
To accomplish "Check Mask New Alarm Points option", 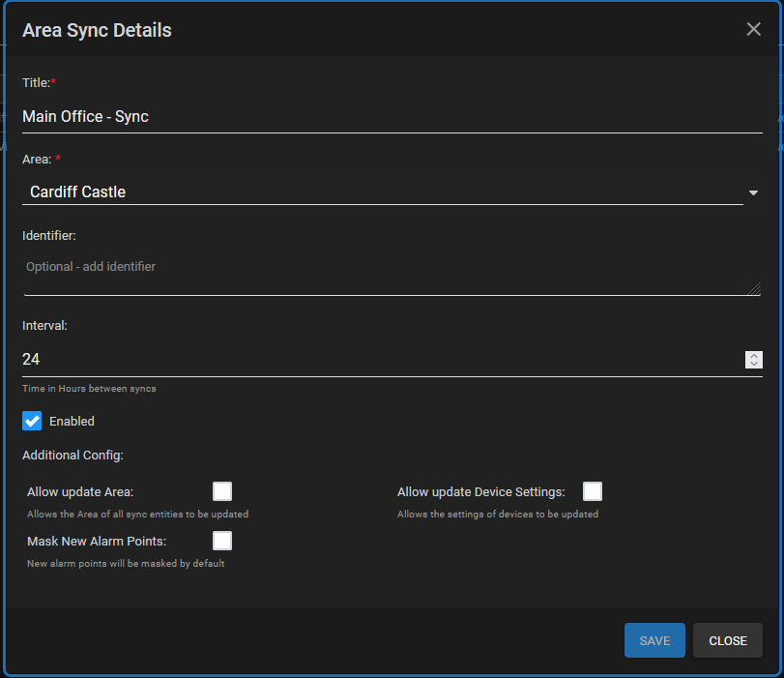I will pyautogui.click(x=222, y=541).
